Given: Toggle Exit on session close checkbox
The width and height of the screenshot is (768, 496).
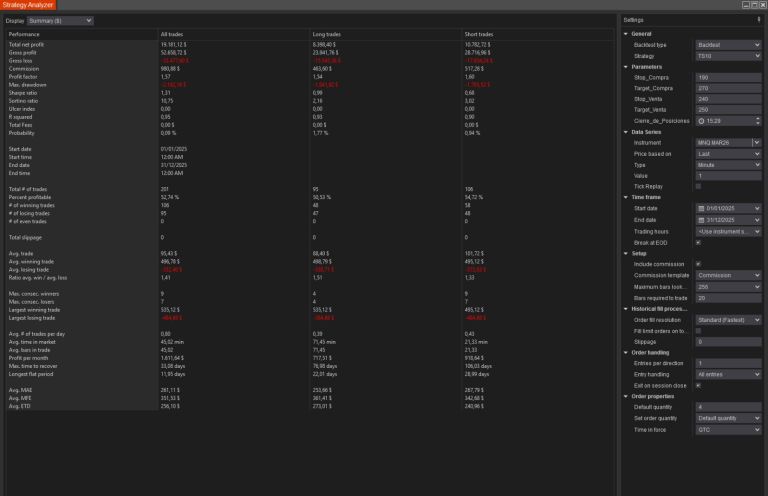Looking at the screenshot, I should tap(698, 385).
